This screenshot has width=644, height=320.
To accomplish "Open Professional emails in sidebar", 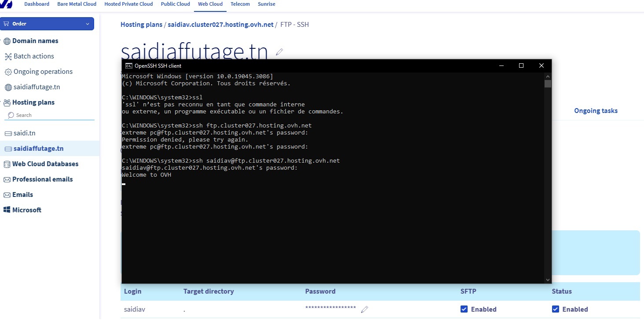I will 42,179.
